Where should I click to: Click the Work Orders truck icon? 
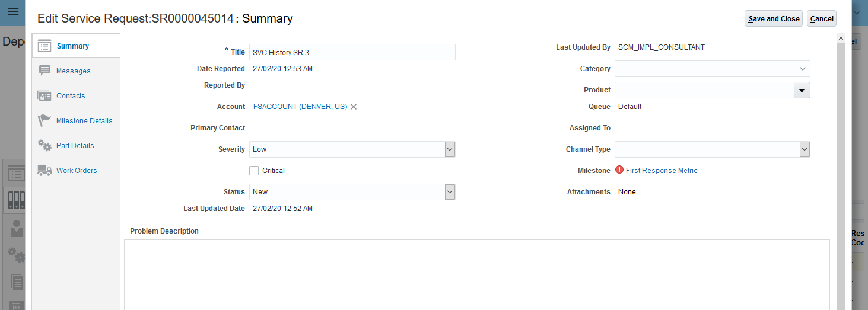pyautogui.click(x=44, y=171)
